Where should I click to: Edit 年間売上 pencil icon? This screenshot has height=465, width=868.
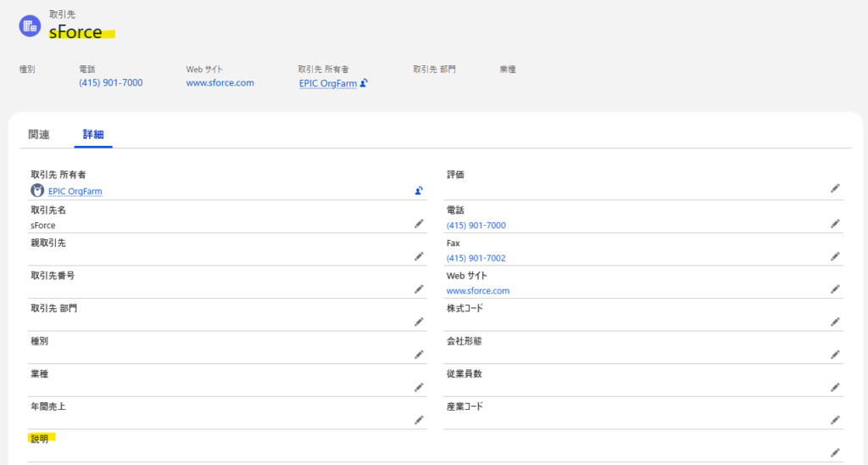point(419,420)
